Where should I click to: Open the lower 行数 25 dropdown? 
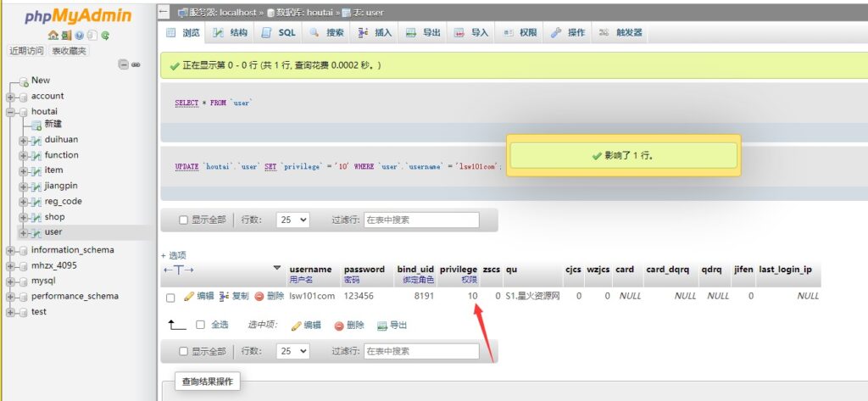[x=292, y=351]
